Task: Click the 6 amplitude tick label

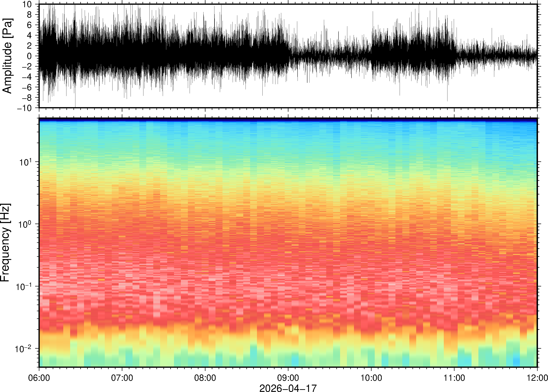Action: pyautogui.click(x=30, y=25)
